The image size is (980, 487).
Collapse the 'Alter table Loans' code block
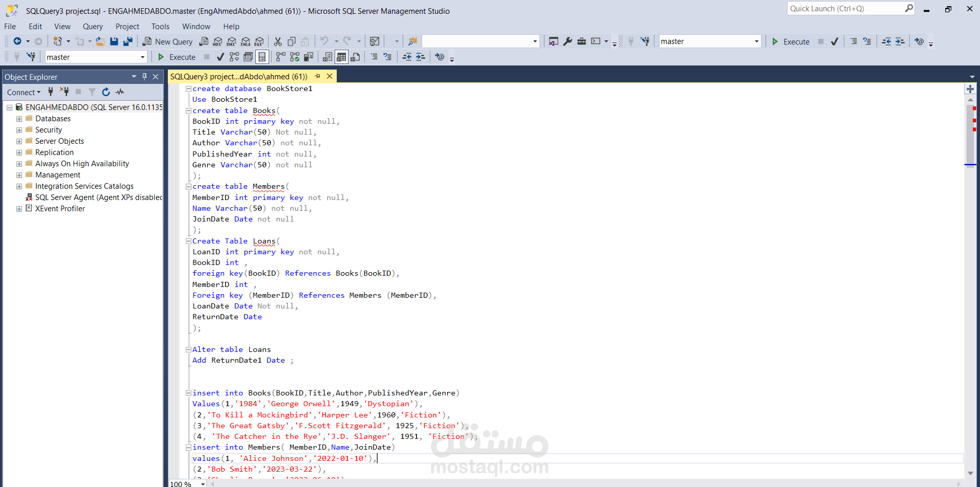[x=188, y=350]
